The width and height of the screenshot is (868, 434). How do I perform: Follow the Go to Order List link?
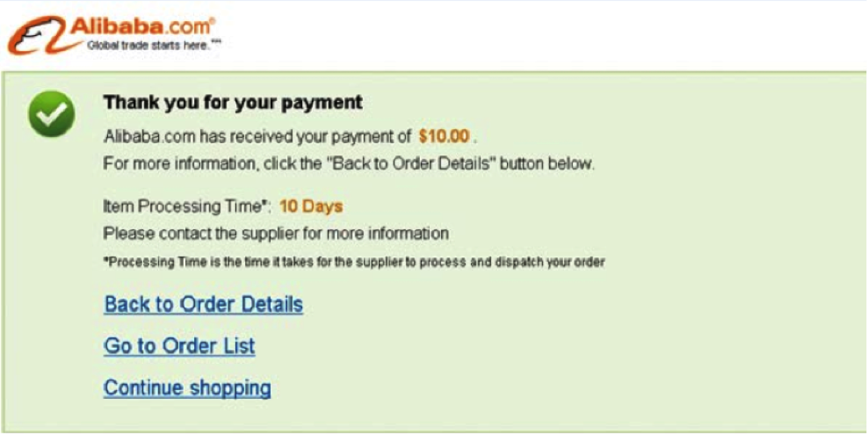(x=179, y=346)
